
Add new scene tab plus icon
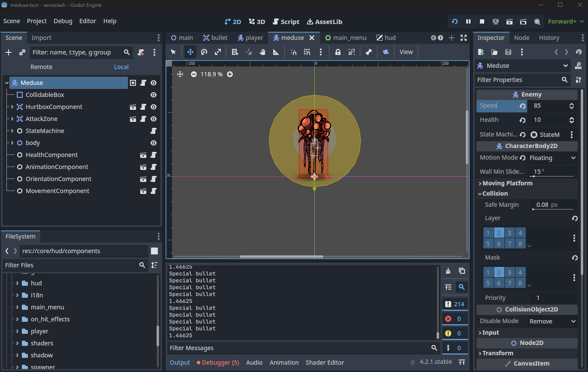coord(452,38)
